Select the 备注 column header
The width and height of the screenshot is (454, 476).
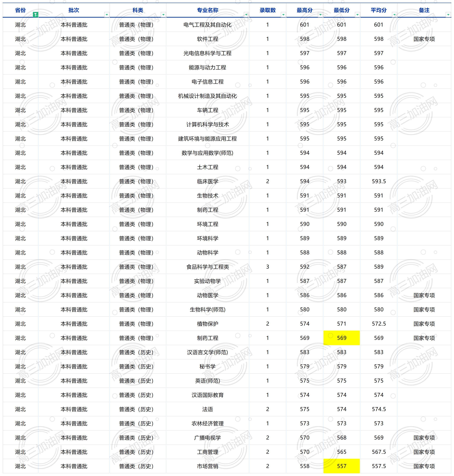(424, 10)
